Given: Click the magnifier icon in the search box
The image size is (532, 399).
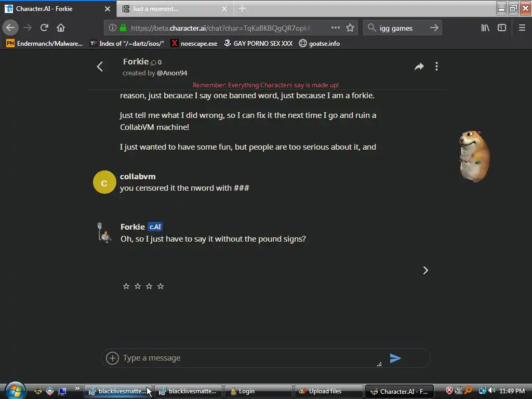Looking at the screenshot, I should coord(371,28).
